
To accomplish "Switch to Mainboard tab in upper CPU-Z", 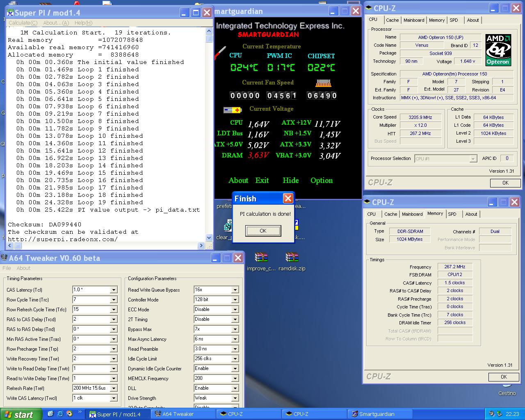I will click(414, 20).
